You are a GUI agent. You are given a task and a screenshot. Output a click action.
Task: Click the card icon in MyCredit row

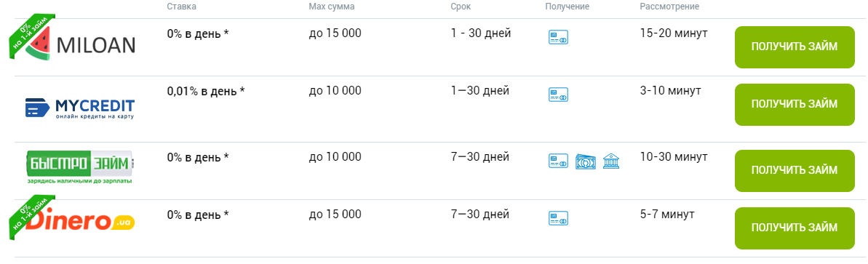point(558,95)
